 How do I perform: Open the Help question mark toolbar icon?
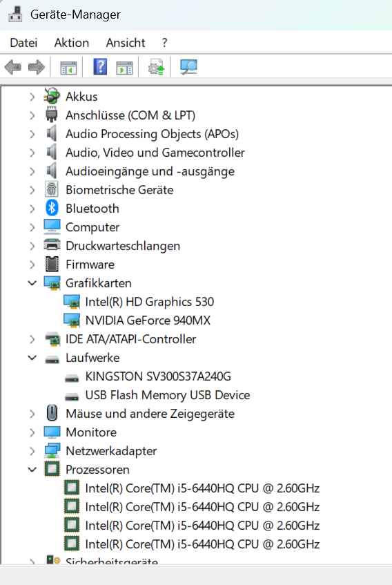100,67
